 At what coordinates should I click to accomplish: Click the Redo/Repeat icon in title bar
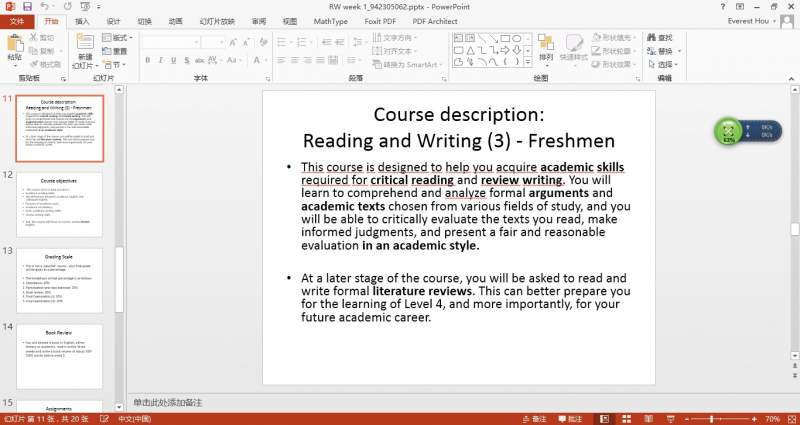[x=68, y=7]
